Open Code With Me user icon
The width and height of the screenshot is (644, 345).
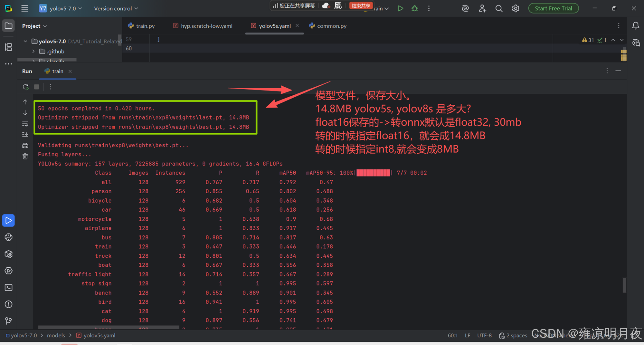(x=482, y=8)
